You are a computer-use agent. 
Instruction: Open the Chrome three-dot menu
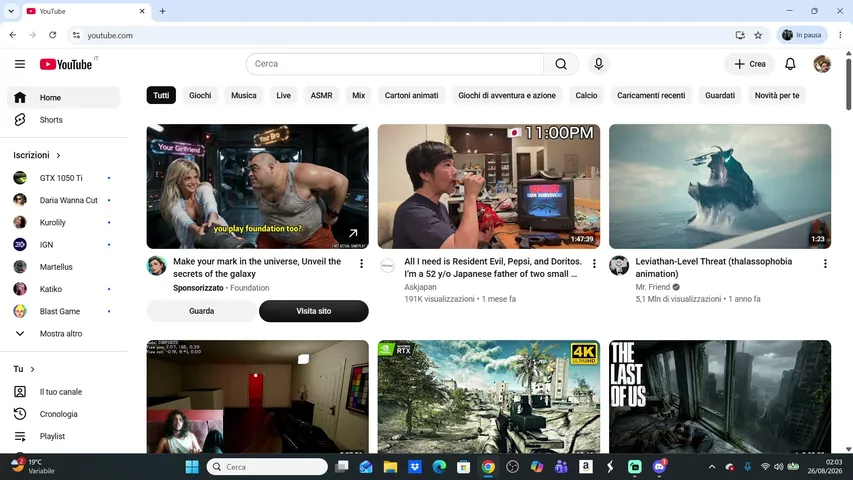pos(840,35)
